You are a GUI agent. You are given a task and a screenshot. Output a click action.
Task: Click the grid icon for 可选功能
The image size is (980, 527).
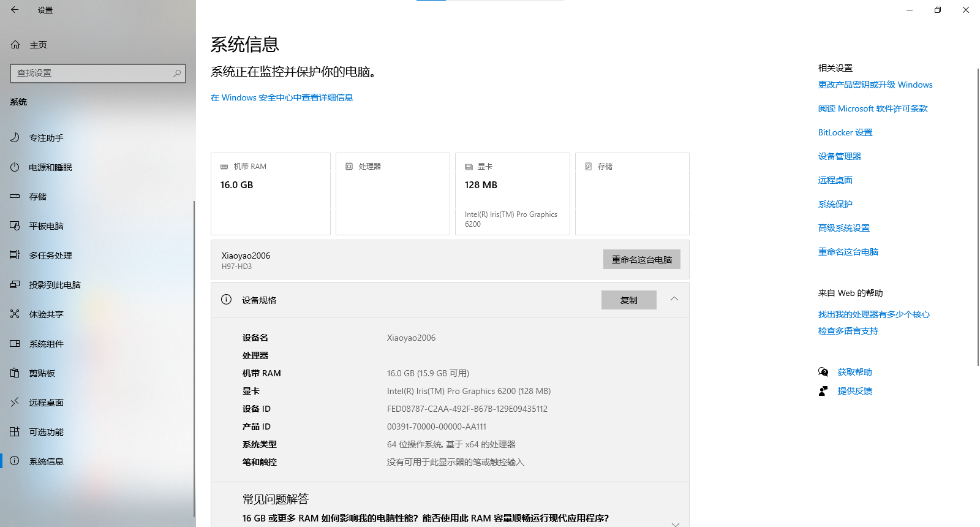click(x=15, y=432)
